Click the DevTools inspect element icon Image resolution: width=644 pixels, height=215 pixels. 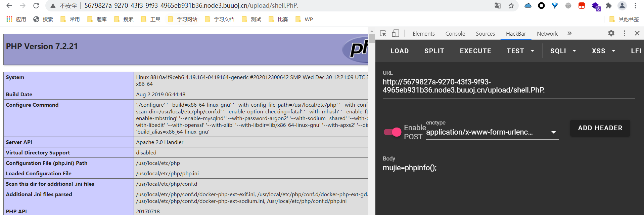pos(383,33)
